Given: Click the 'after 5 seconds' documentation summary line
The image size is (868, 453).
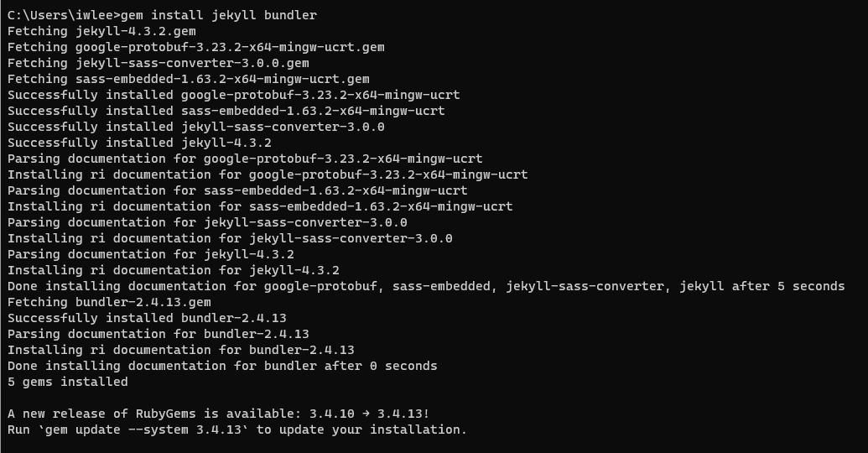Looking at the screenshot, I should pos(426,286).
